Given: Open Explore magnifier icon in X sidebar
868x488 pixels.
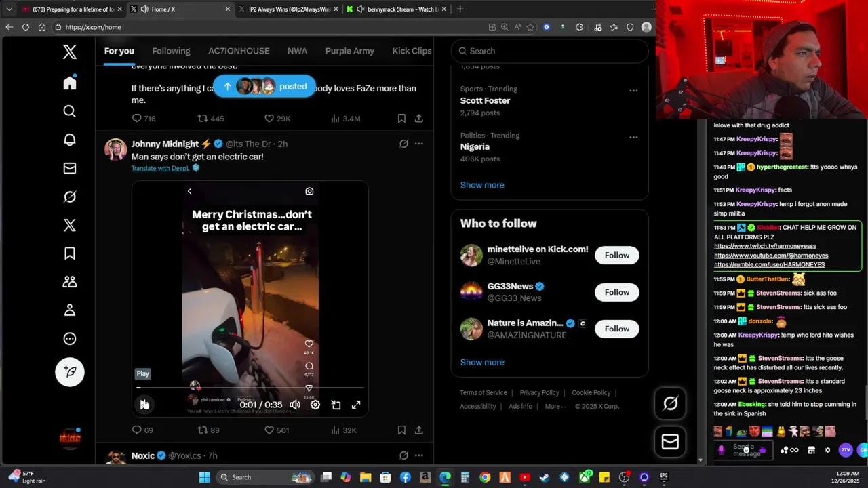Looking at the screenshot, I should point(70,111).
